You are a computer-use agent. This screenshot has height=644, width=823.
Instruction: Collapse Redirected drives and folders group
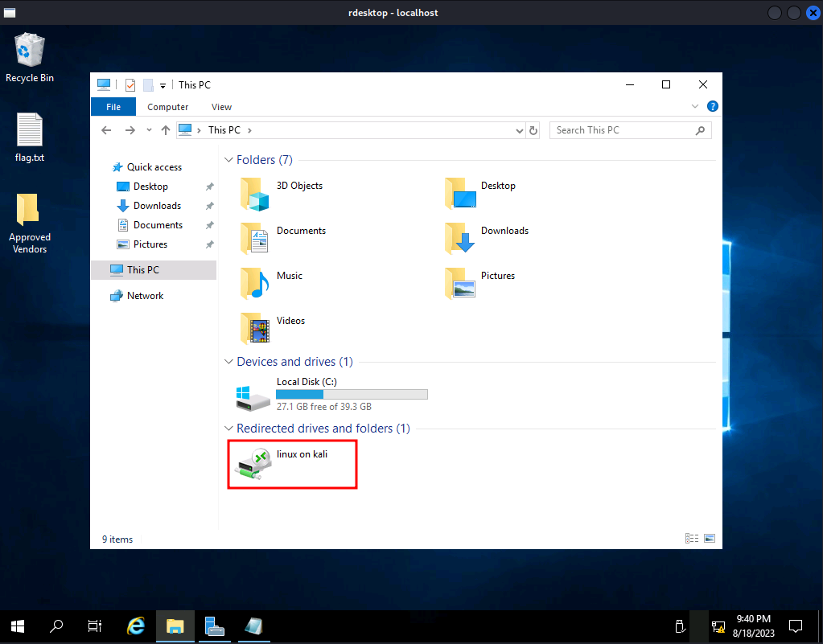coord(228,429)
